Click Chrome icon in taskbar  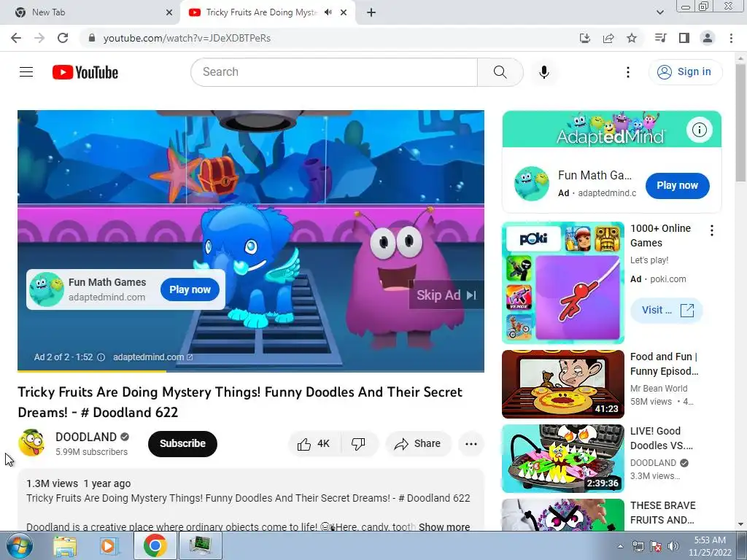coord(155,545)
